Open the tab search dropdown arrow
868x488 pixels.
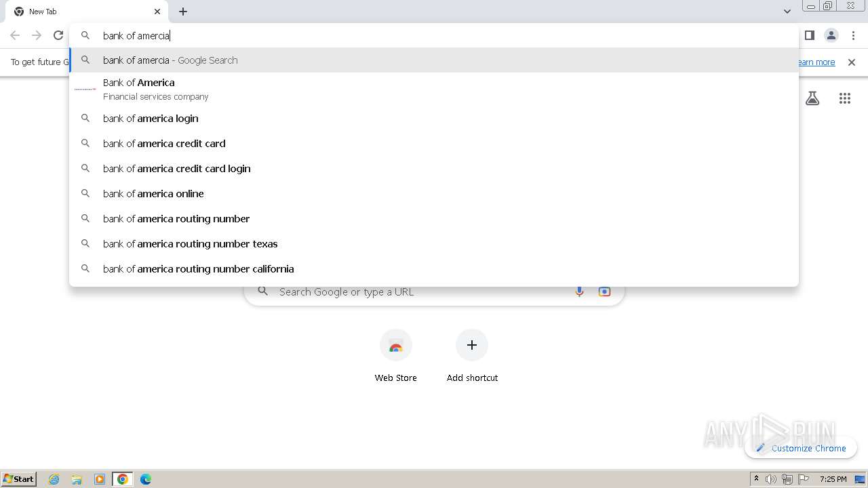coord(787,12)
